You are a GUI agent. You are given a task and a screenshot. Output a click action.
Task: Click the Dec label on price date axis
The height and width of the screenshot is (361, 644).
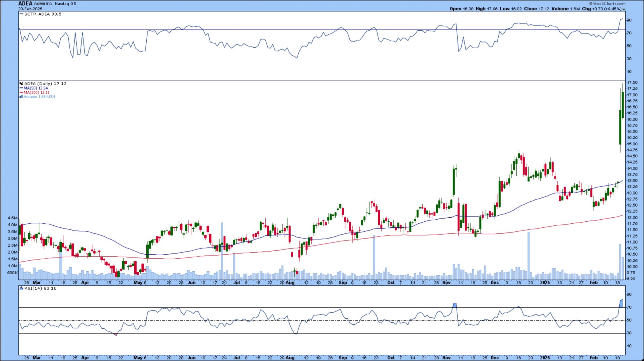pos(495,283)
